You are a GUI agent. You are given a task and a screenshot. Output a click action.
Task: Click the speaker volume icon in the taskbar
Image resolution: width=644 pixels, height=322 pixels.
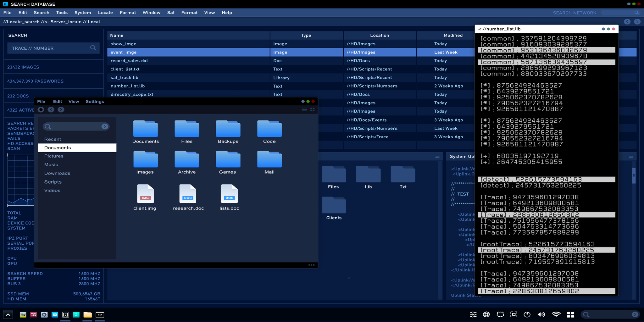coord(541,314)
